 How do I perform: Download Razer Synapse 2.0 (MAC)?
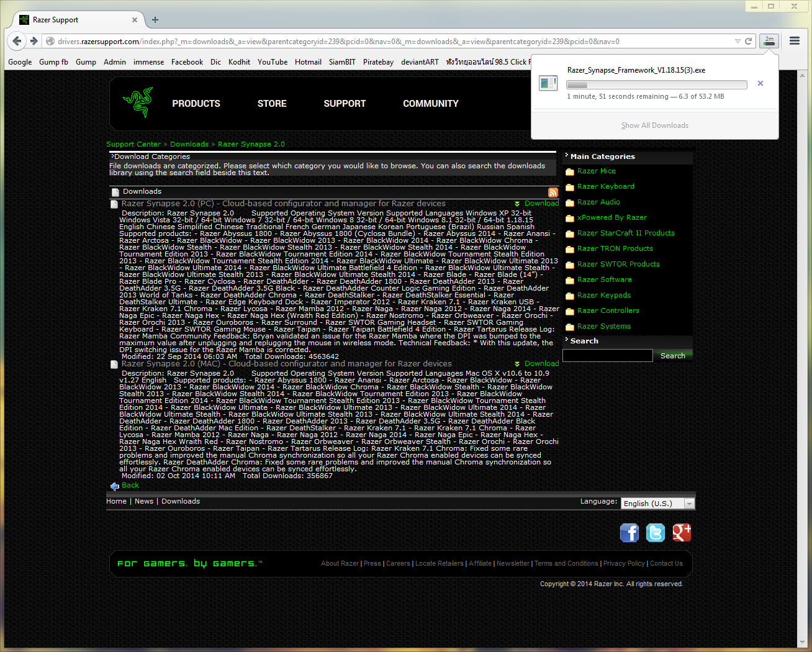click(541, 363)
